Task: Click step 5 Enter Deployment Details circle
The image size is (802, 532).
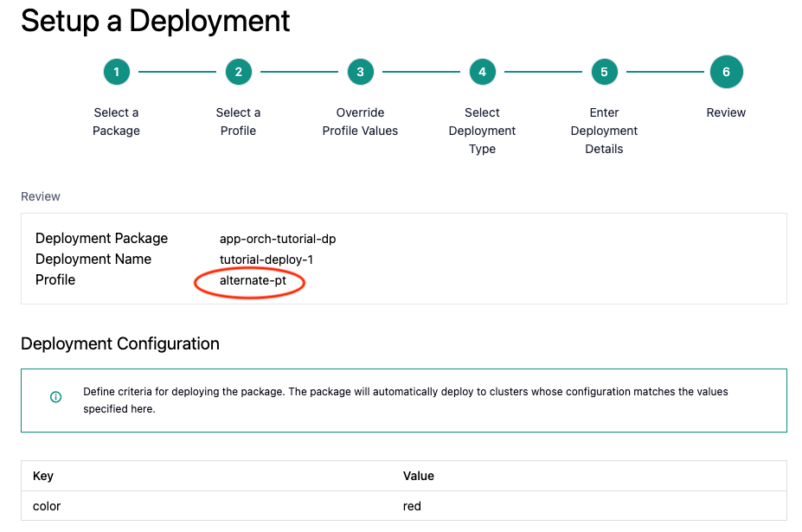Action: (604, 72)
